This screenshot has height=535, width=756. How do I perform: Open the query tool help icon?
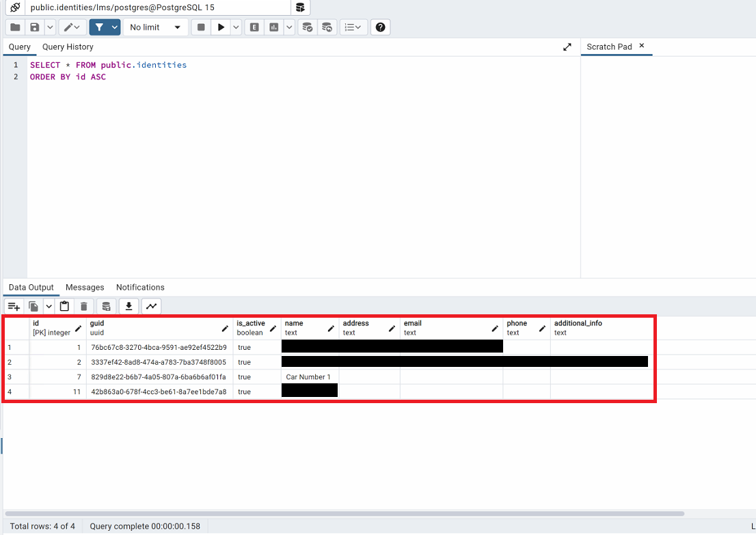point(381,27)
